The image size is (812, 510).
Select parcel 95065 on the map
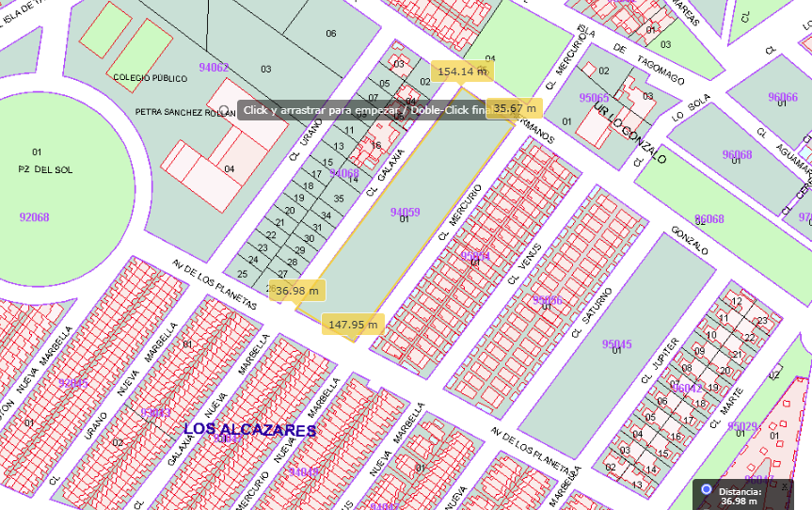pyautogui.click(x=594, y=98)
